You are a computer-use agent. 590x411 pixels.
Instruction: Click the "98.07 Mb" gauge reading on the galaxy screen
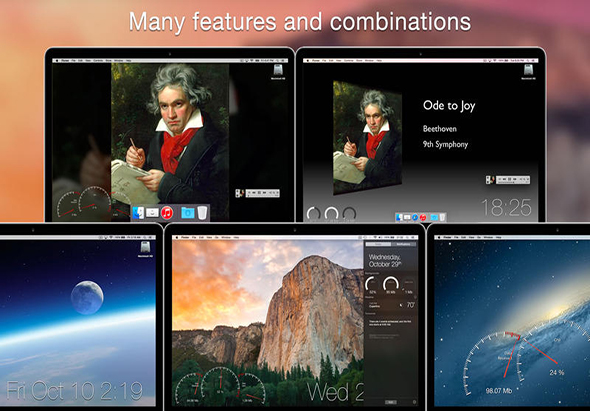click(x=499, y=391)
